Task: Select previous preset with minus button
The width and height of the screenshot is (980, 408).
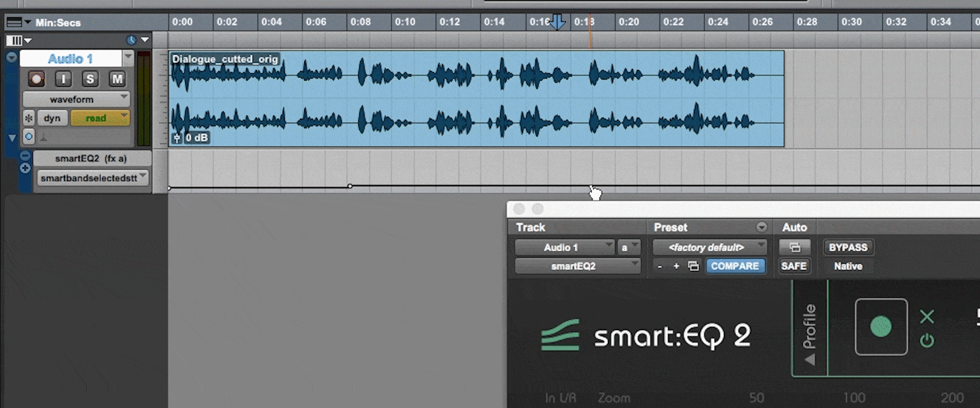Action: pos(660,266)
